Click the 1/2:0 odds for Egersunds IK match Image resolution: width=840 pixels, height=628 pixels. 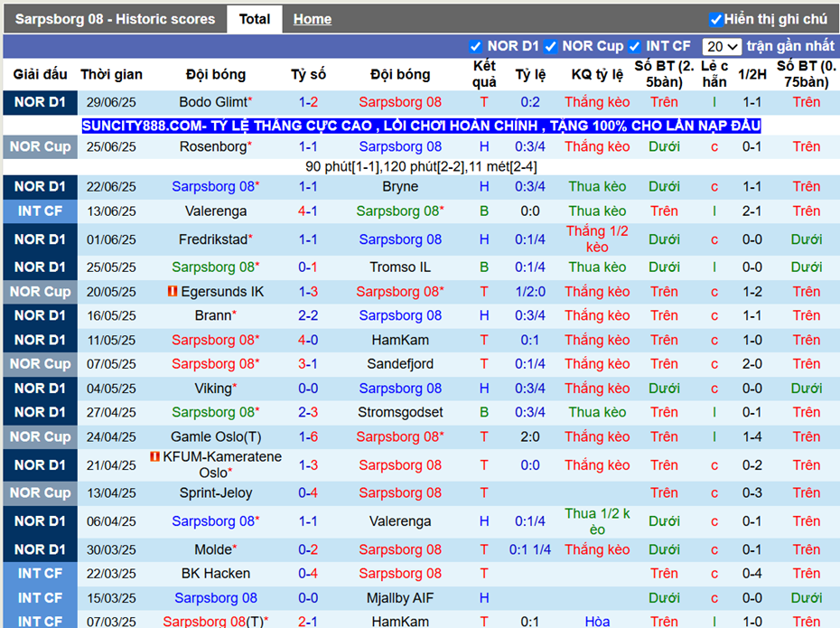tap(530, 292)
